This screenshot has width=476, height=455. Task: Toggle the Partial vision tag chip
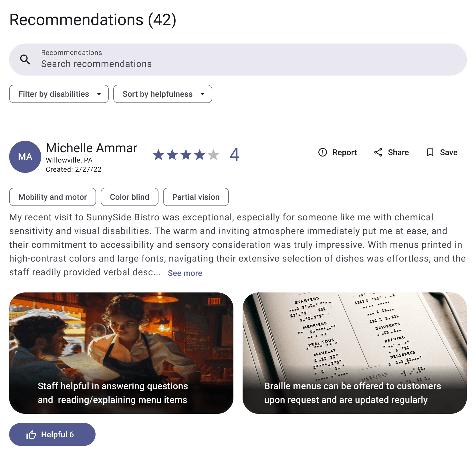pos(196,197)
